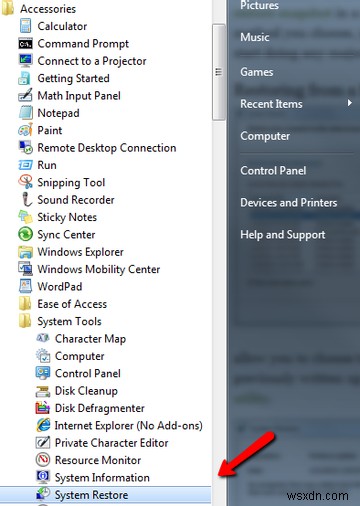360x506 pixels.
Task: Open Recent Items entry
Action: click(271, 104)
